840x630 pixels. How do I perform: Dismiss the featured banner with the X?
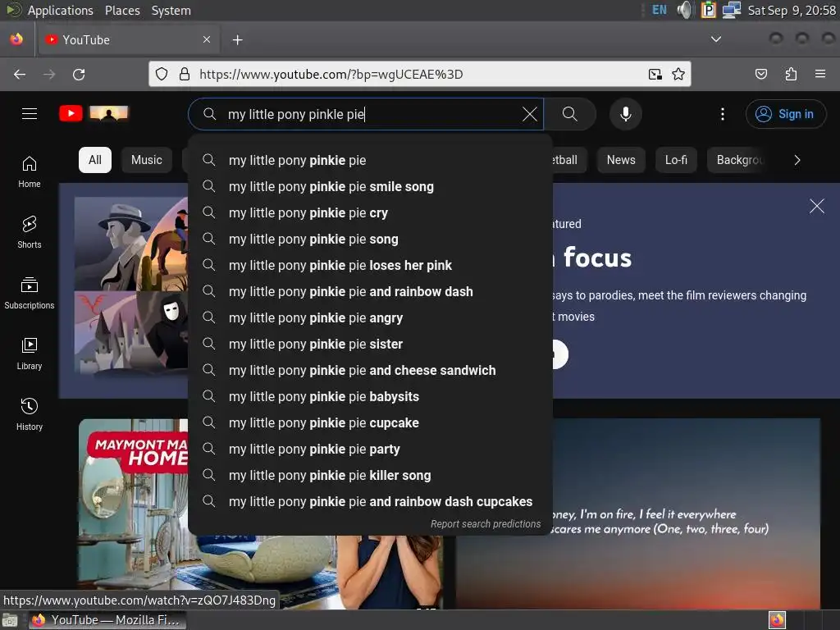(x=816, y=206)
